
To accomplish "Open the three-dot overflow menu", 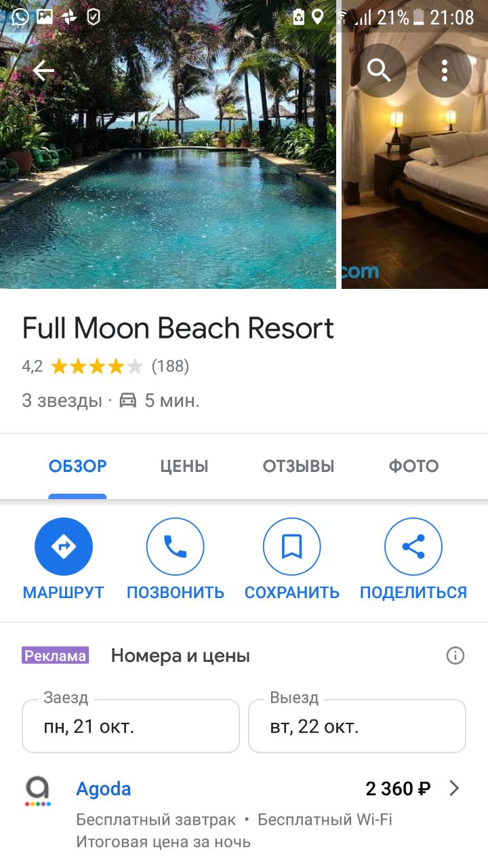I will point(445,70).
